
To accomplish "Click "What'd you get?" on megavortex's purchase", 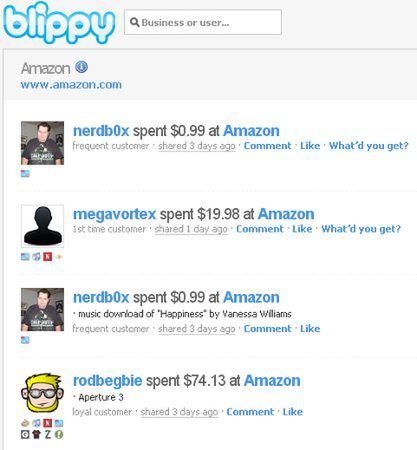I will point(361,229).
